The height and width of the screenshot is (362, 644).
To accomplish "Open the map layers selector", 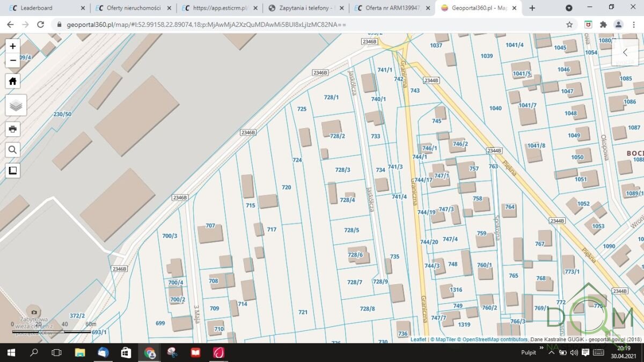I will [16, 105].
